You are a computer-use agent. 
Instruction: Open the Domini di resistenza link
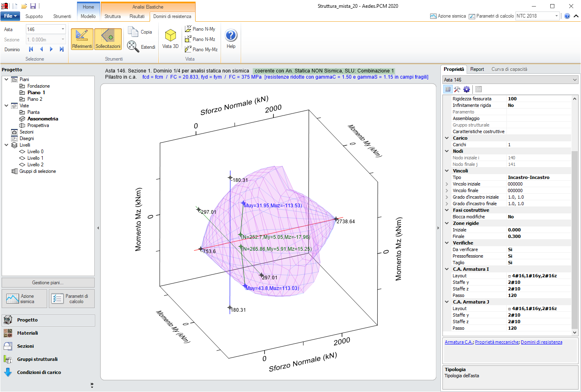coord(541,342)
